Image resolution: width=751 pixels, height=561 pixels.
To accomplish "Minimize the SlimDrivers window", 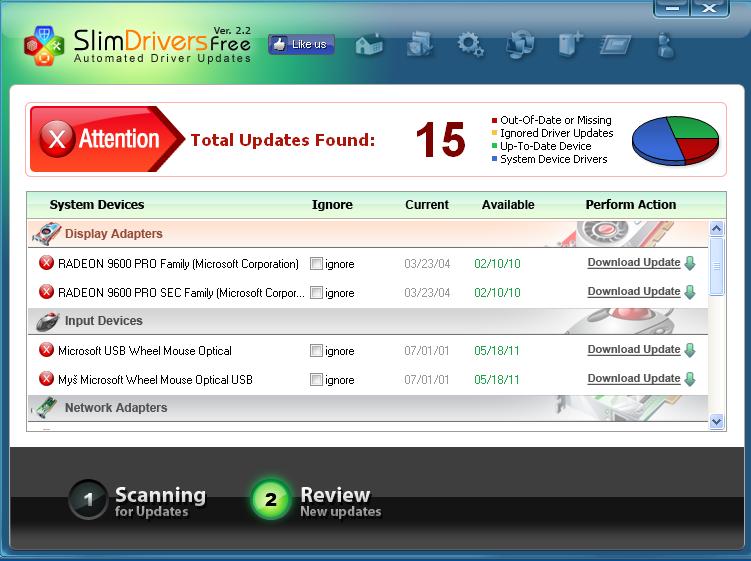I will [x=672, y=8].
